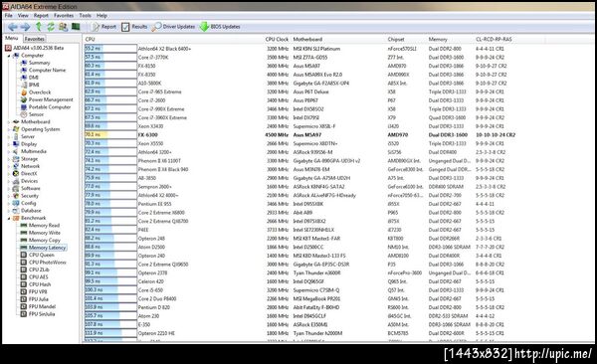
Task: Select Portable Computer in the tree
Action: (x=46, y=107)
